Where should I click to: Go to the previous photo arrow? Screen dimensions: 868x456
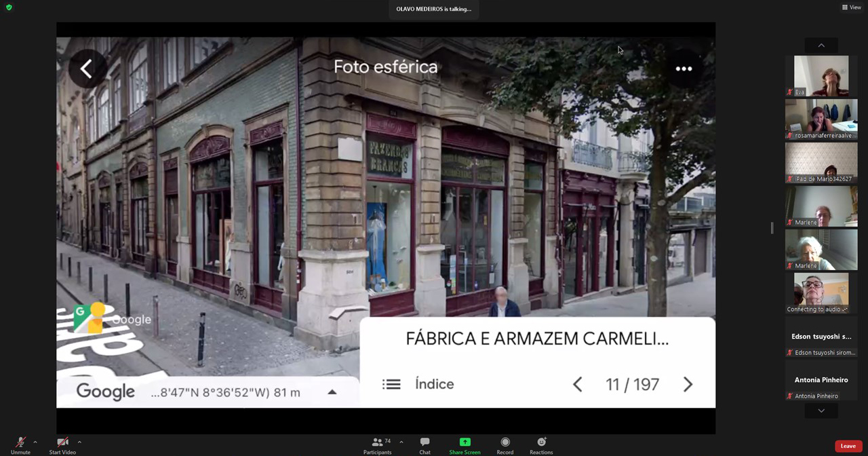click(578, 385)
